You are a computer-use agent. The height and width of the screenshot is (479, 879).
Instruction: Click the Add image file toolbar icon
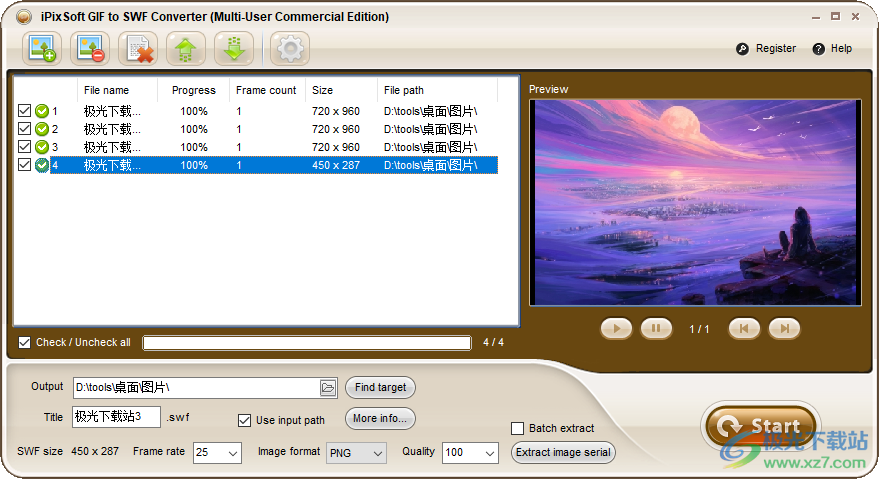pyautogui.click(x=42, y=49)
